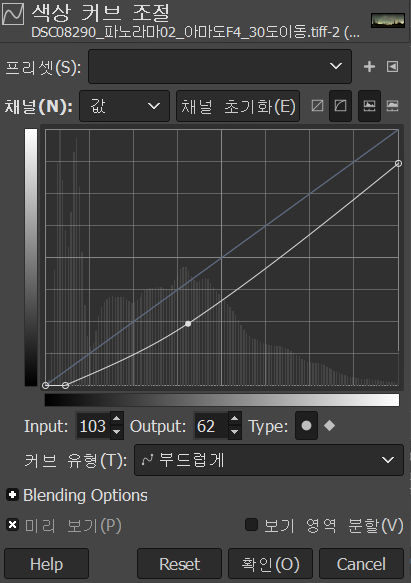
Task: Click the Cancel button
Action: pyautogui.click(x=361, y=564)
